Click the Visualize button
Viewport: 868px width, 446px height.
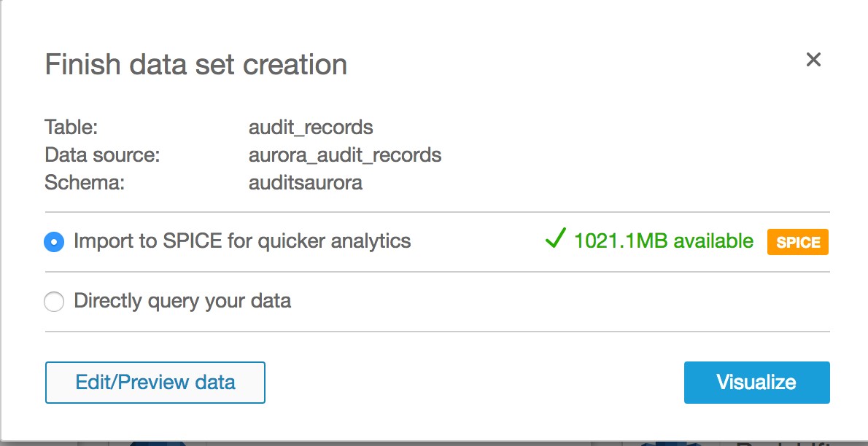[x=756, y=383]
